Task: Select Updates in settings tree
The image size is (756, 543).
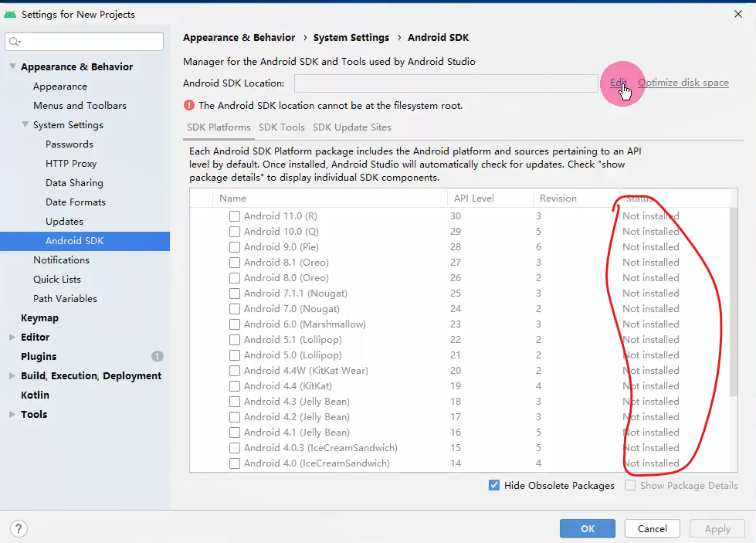Action: click(64, 222)
